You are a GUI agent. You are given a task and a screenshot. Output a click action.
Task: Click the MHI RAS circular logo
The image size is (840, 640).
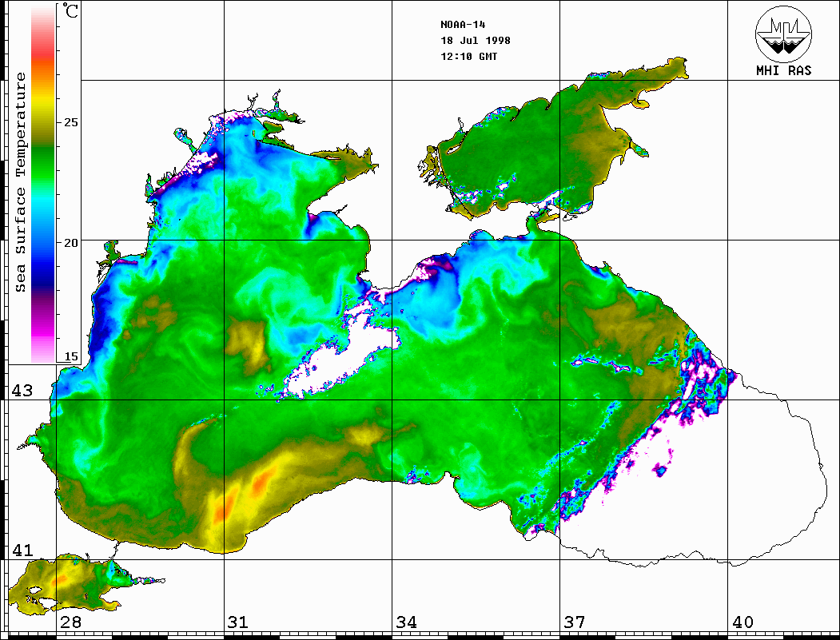784,34
